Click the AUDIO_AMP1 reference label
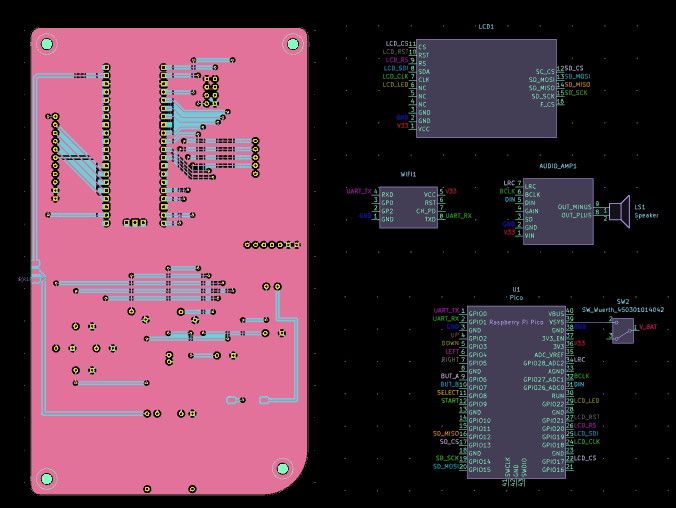Viewport: 676px width, 508px height. point(558,166)
